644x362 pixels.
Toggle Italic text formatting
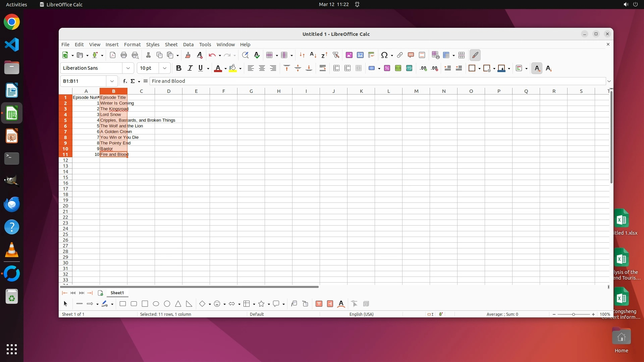190,68
